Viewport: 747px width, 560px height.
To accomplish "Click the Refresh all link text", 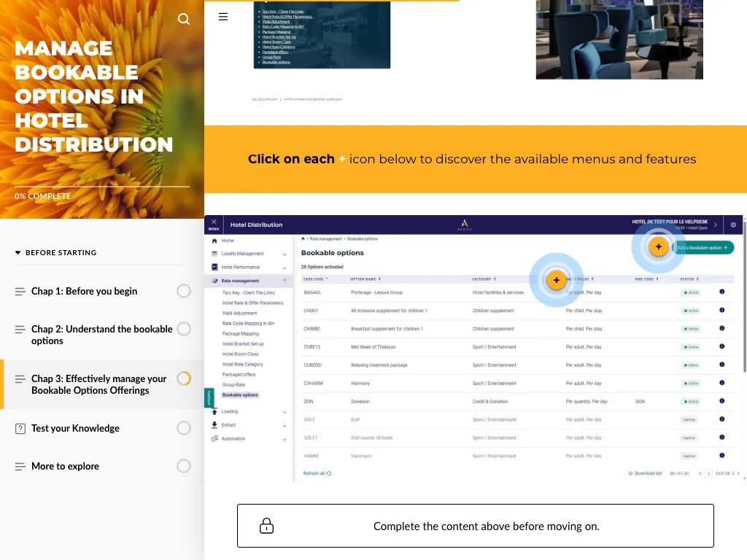I will 314,473.
